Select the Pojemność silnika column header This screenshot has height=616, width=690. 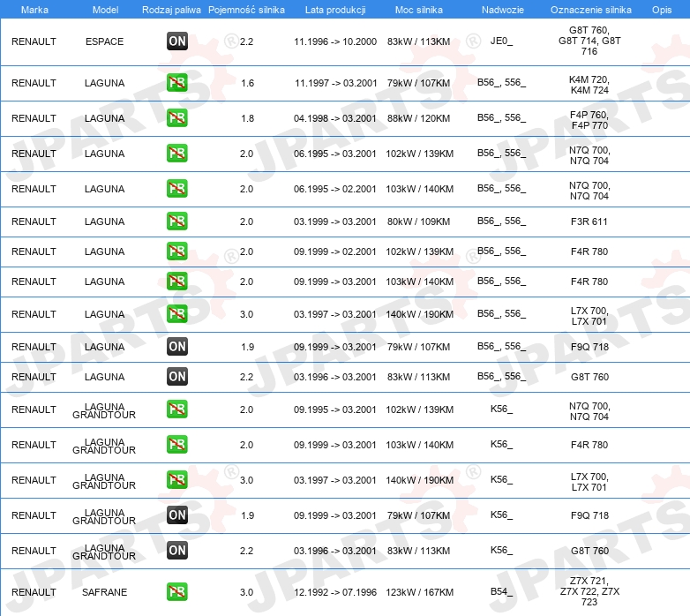246,10
